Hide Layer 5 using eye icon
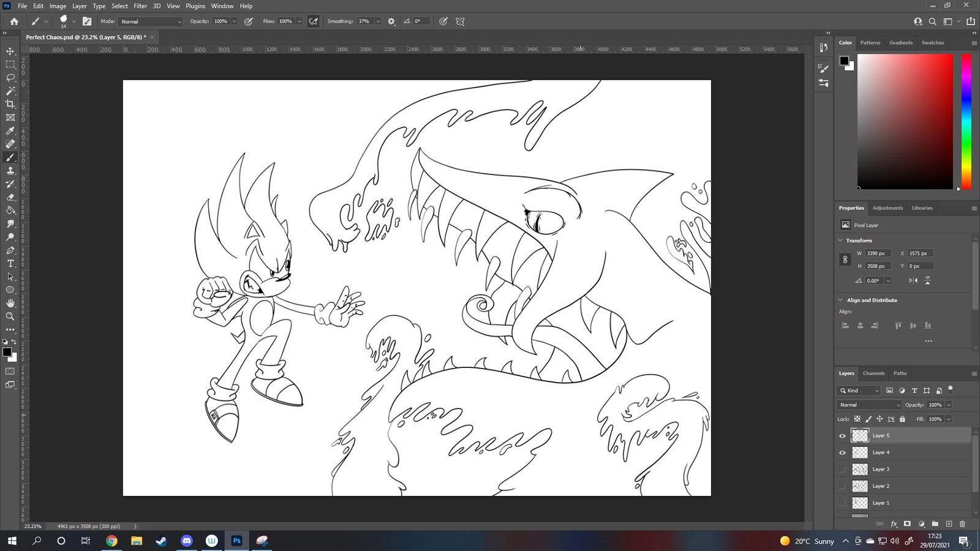This screenshot has height=551, width=980. [x=842, y=436]
